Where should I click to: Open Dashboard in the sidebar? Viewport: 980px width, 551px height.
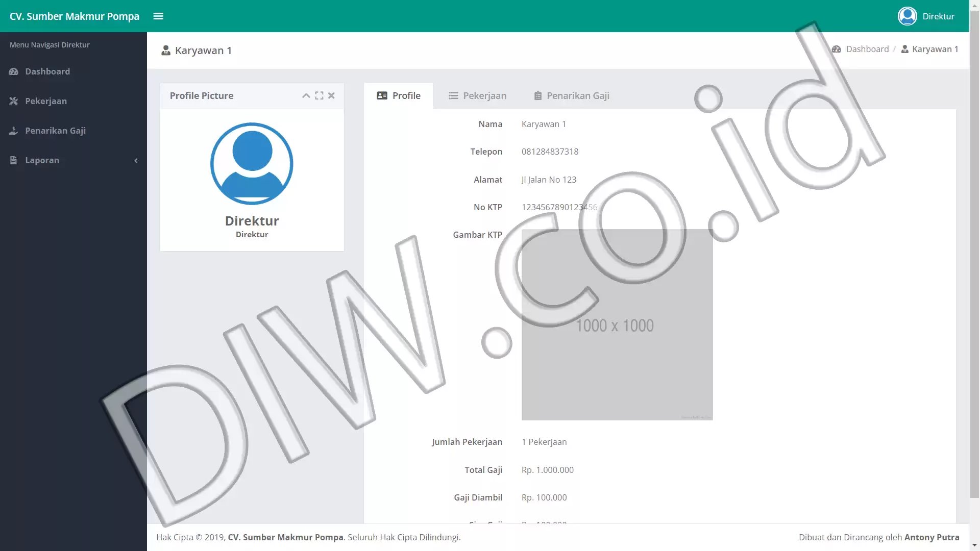point(73,71)
